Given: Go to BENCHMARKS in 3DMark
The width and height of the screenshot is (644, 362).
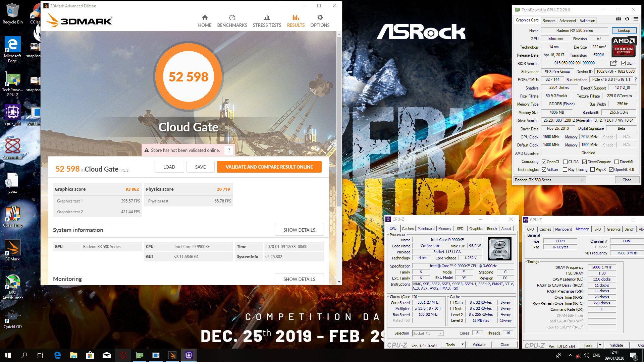Looking at the screenshot, I should [x=232, y=21].
